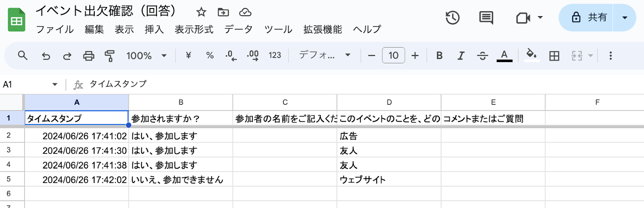Click the undo arrow icon
Screen dimensions: 644x208
pyautogui.click(x=46, y=56)
